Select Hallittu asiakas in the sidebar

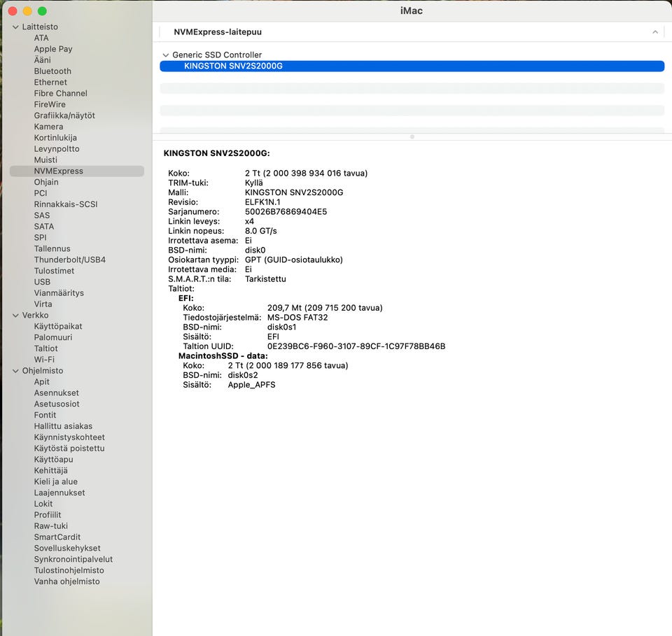point(63,427)
